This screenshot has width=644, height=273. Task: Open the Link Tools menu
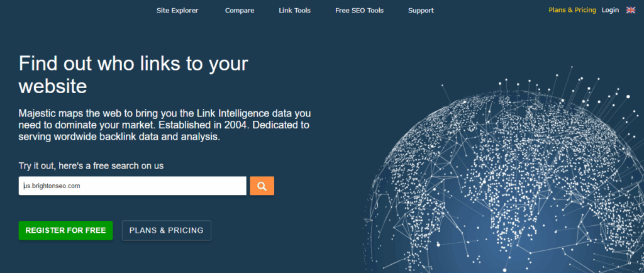click(294, 11)
